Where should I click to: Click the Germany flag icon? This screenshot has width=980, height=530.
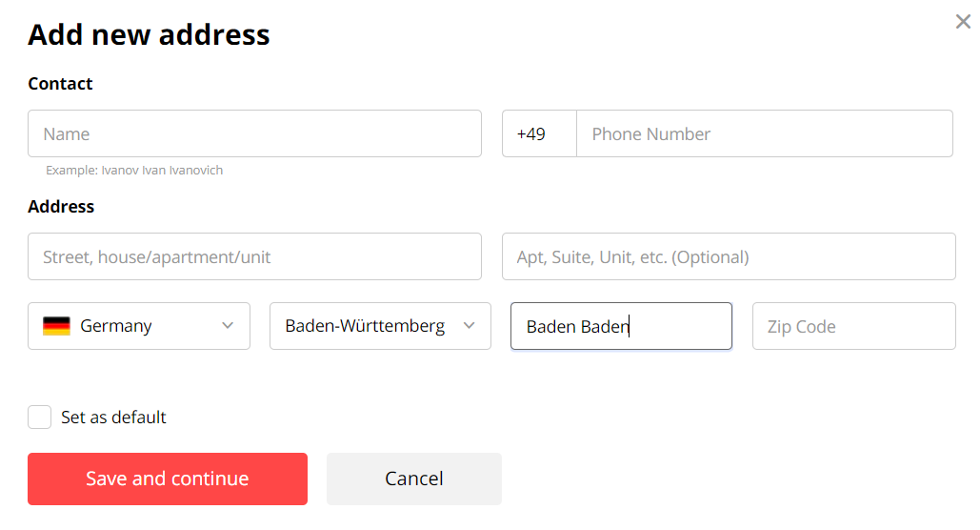[x=56, y=326]
